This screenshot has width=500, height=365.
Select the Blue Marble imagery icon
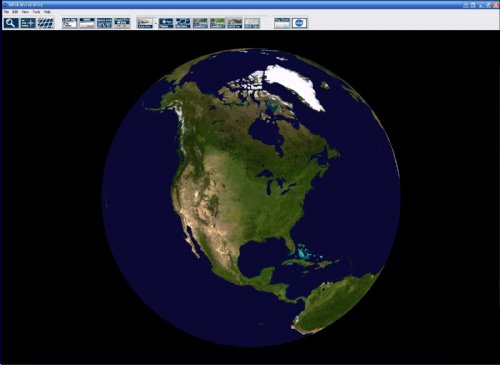pos(145,23)
